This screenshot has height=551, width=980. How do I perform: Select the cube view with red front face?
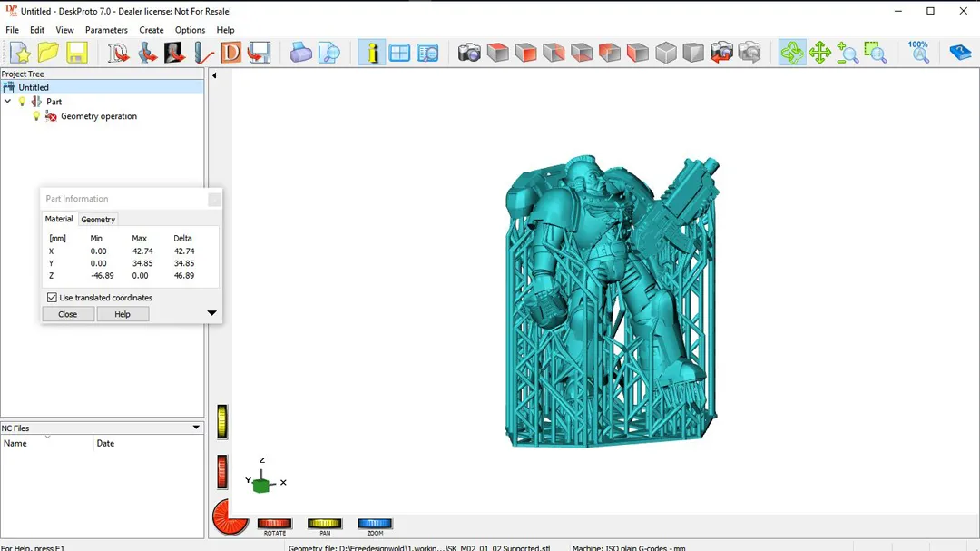(x=525, y=53)
